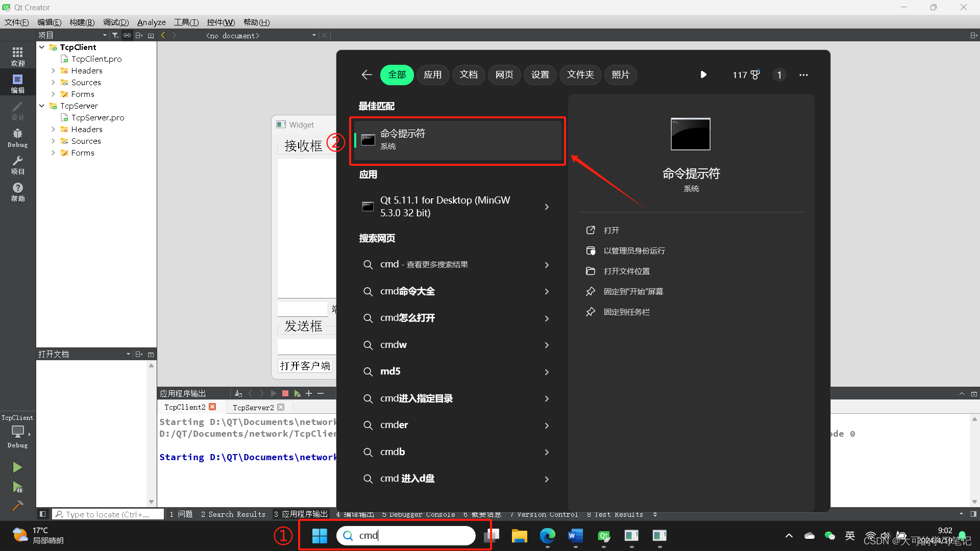Expand the Qt 5.11.1 for Desktop result
The image size is (980, 551).
click(x=547, y=207)
